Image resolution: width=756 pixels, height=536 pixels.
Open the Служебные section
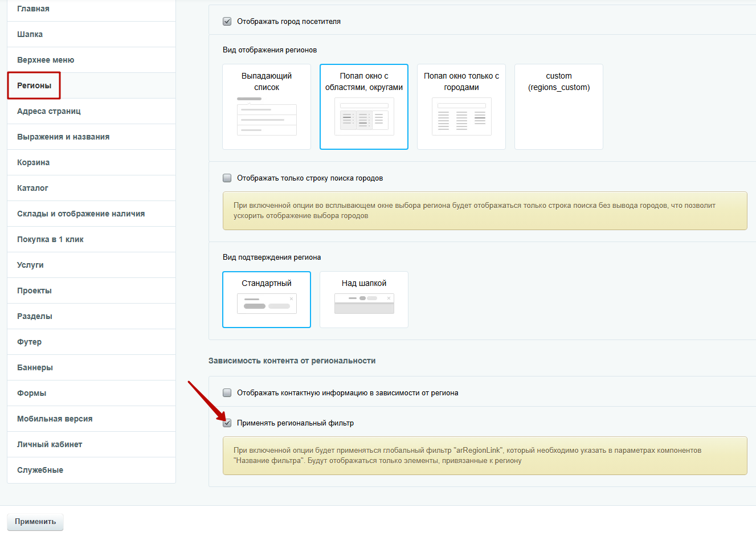[91, 470]
